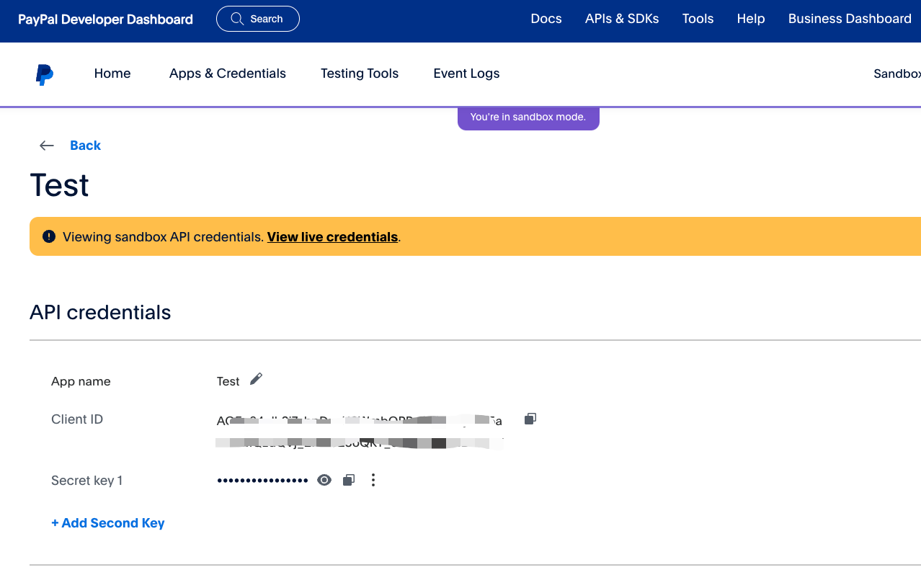The height and width of the screenshot is (588, 921).
Task: Open the Search box
Action: coord(258,19)
